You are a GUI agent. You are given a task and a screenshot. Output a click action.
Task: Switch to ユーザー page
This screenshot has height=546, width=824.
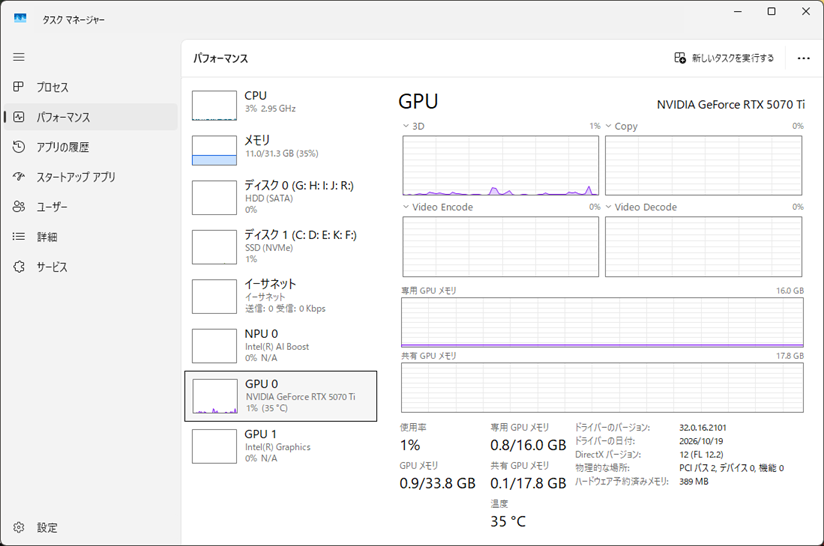click(x=91, y=207)
